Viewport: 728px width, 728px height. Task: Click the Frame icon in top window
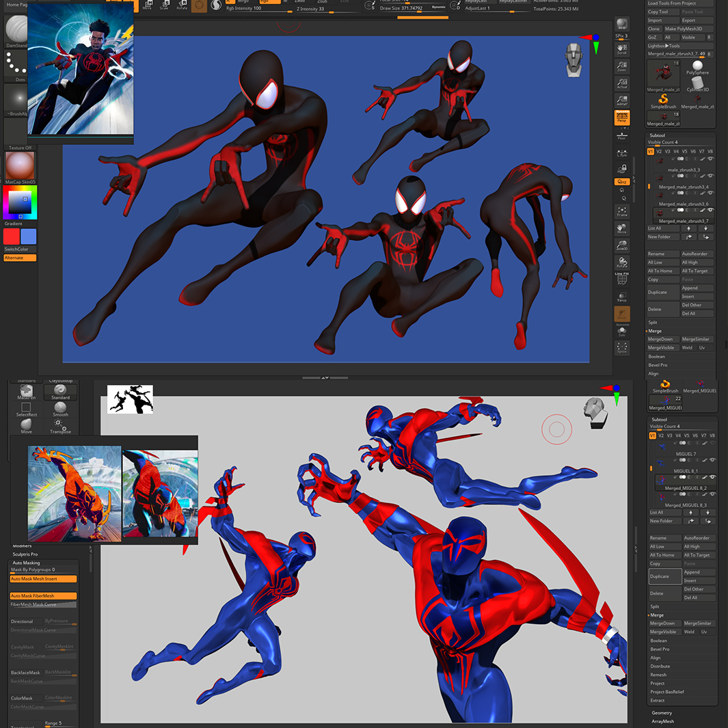(x=621, y=211)
